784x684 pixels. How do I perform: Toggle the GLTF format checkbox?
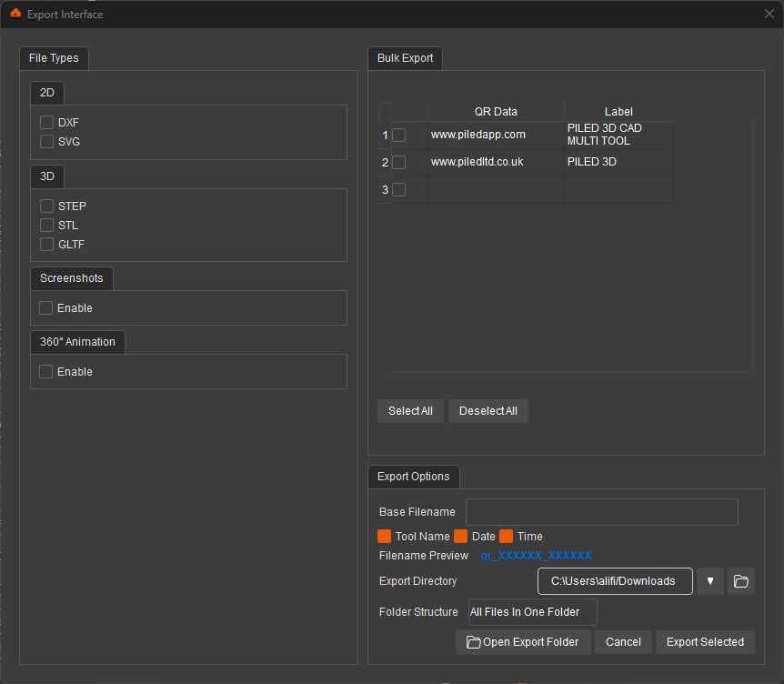47,245
